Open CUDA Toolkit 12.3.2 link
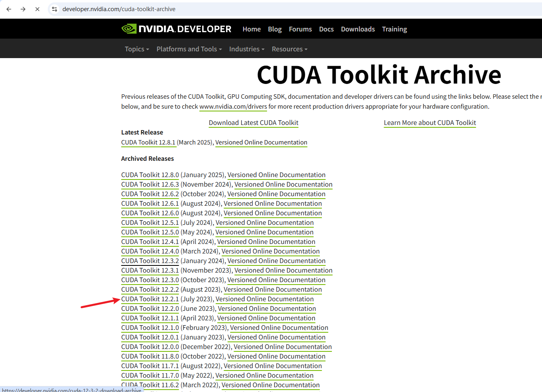The width and height of the screenshot is (542, 392). 150,261
